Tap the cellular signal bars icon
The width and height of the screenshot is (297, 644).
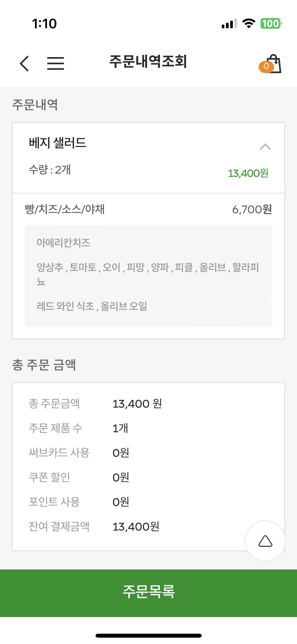(229, 24)
